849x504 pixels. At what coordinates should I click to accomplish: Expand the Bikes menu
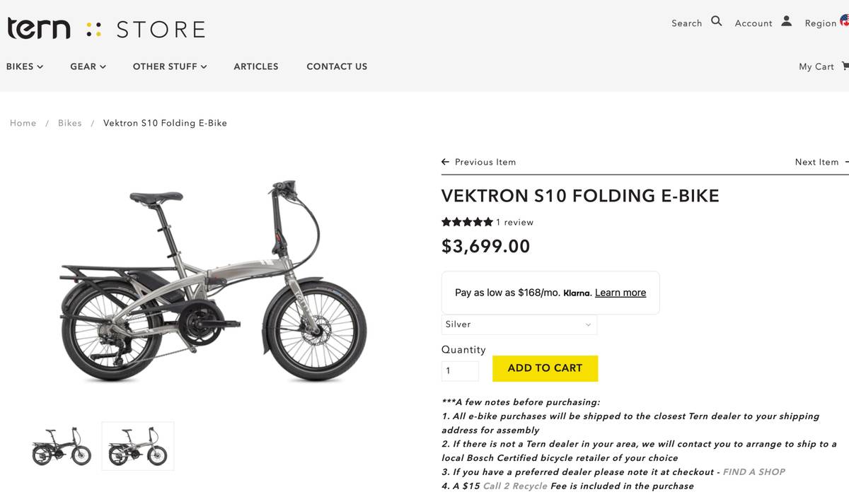[25, 66]
